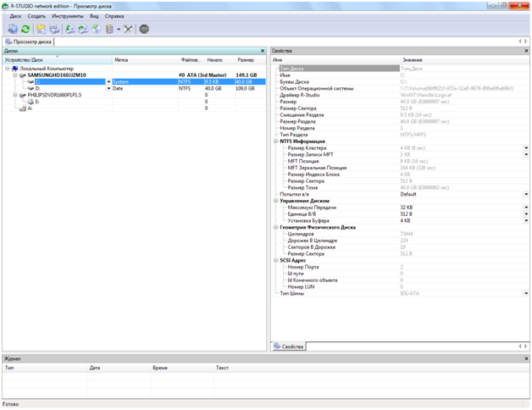This screenshot has height=410, width=532.
Task: Click the E: optical disc icon
Action: (30, 102)
